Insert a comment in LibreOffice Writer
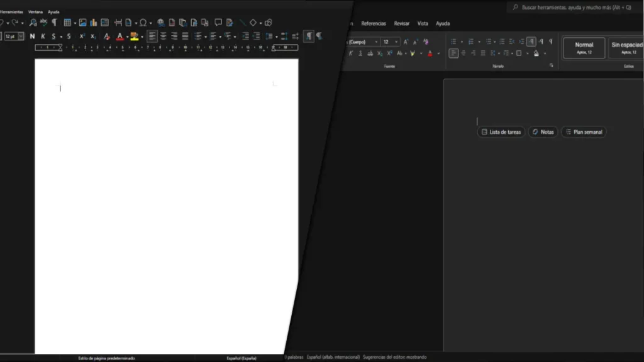This screenshot has width=644, height=362. (218, 23)
